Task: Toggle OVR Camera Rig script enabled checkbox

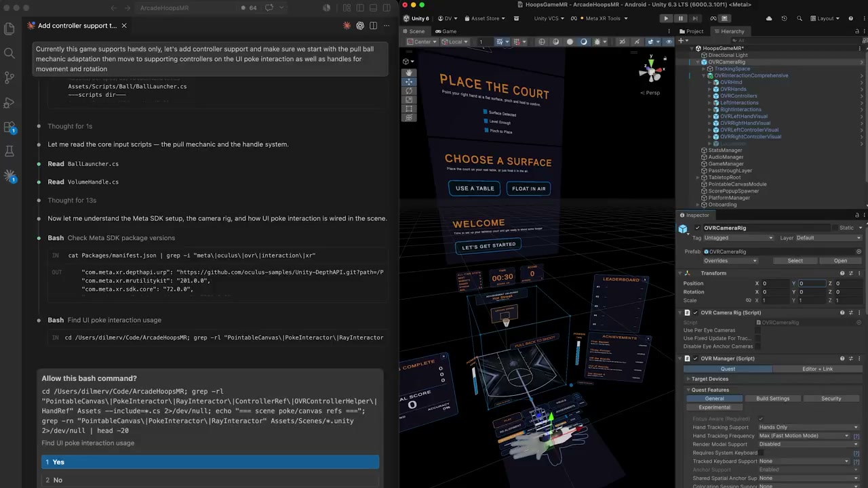Action: (695, 313)
